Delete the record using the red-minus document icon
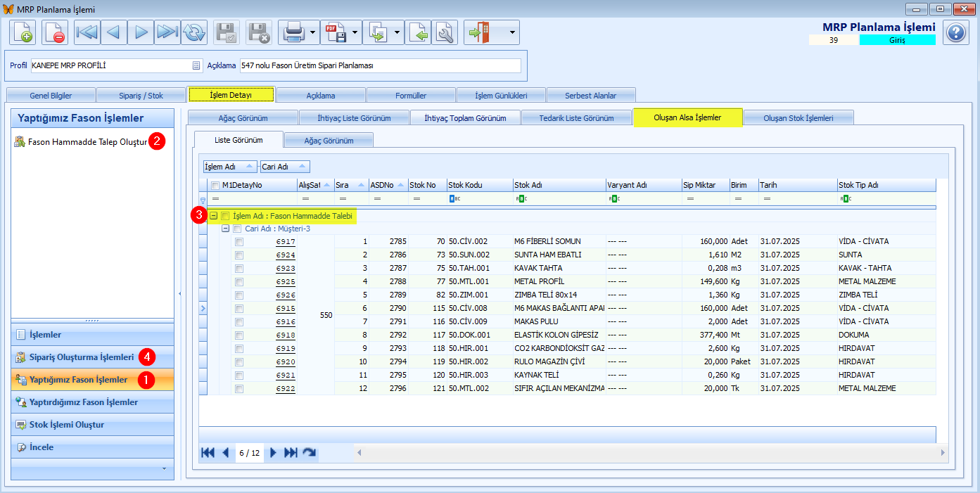Image resolution: width=980 pixels, height=493 pixels. click(x=55, y=32)
